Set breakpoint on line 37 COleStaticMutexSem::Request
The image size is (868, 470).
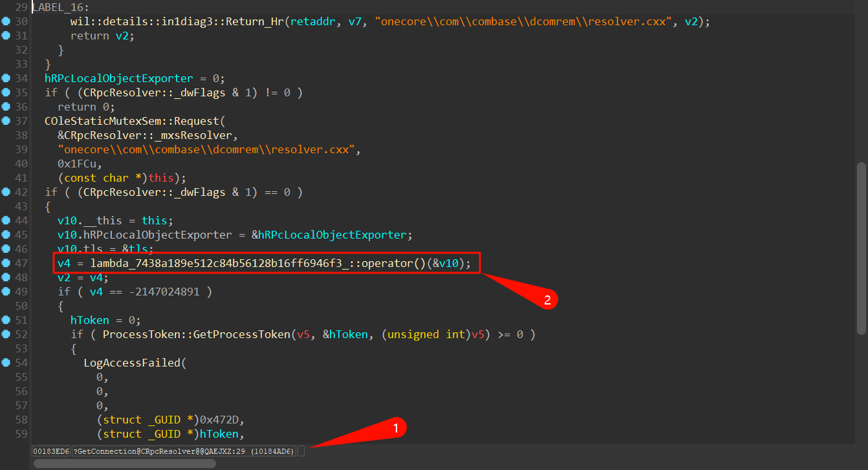(x=6, y=121)
